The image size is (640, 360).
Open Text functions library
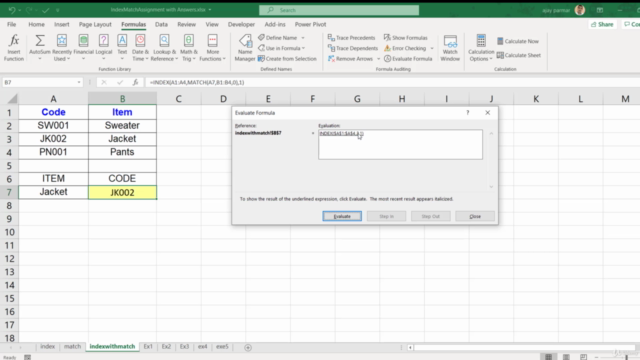[x=122, y=47]
